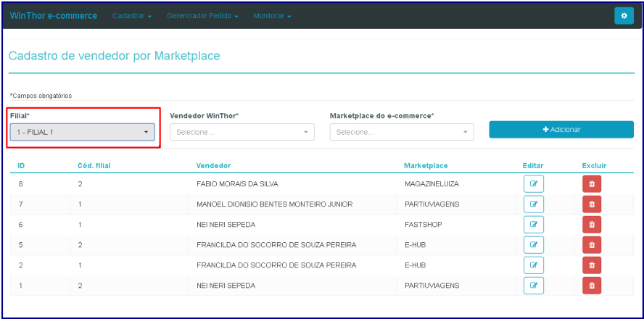This screenshot has height=319, width=644.
Task: Delete the FASTSHOP vendor row
Action: point(592,225)
